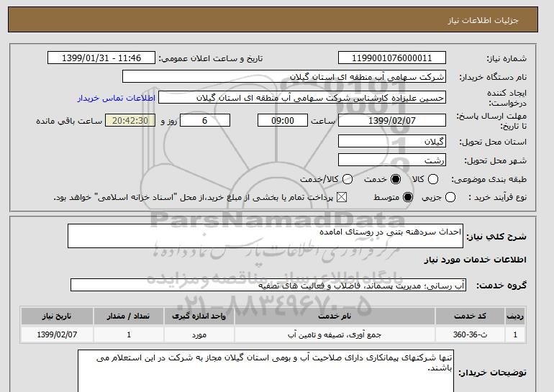Click the ردیف column header
Screen dimensions: 554x392
(514, 316)
